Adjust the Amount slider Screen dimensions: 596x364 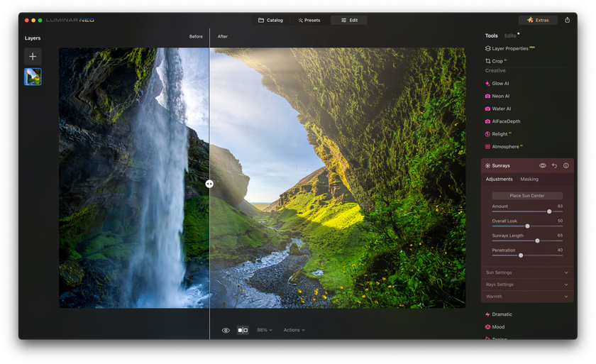pyautogui.click(x=549, y=211)
